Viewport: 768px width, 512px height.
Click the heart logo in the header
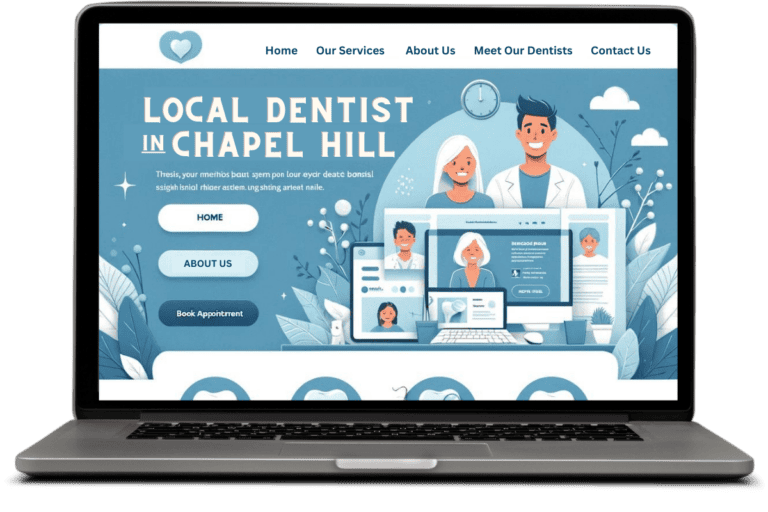tap(180, 47)
